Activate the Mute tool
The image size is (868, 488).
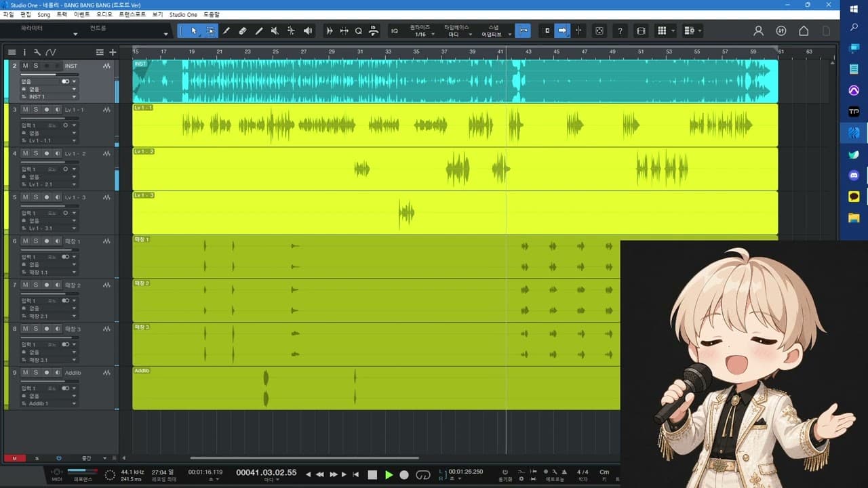click(275, 30)
